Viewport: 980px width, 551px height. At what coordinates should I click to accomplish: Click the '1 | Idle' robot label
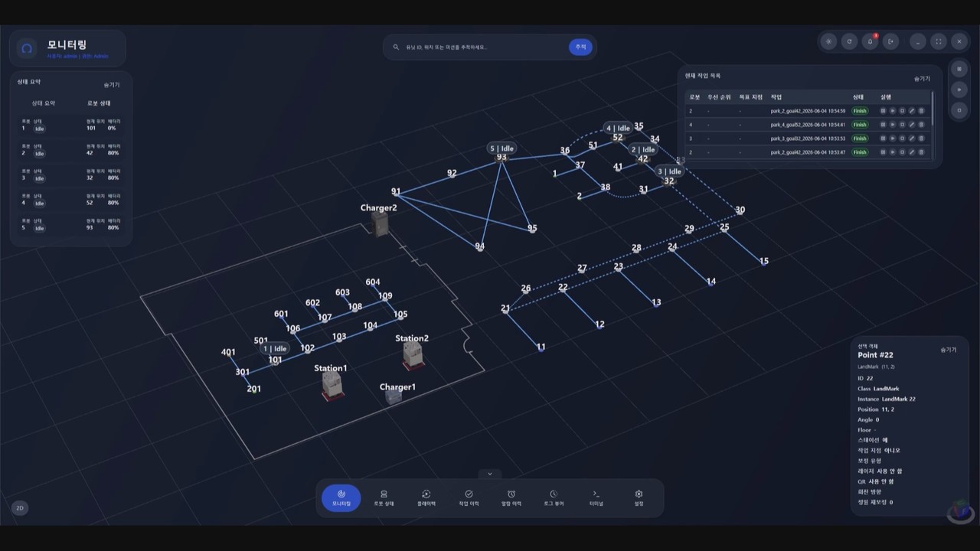tap(275, 348)
